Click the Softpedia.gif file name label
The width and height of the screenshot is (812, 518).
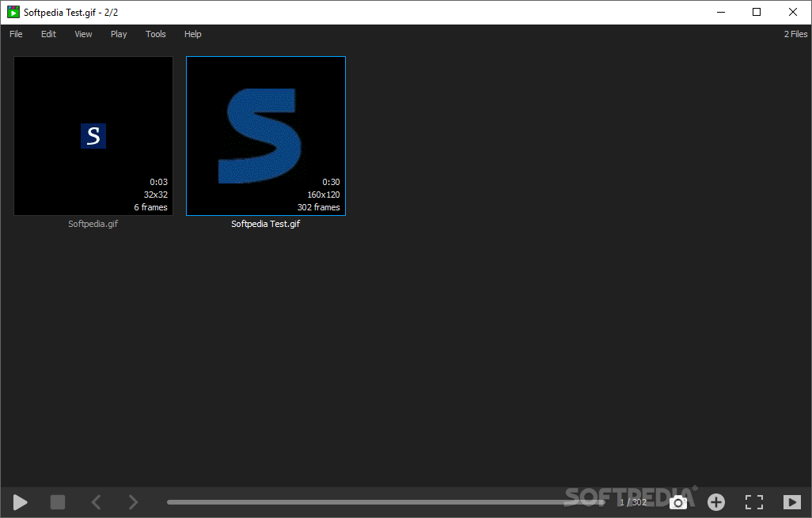coord(93,224)
